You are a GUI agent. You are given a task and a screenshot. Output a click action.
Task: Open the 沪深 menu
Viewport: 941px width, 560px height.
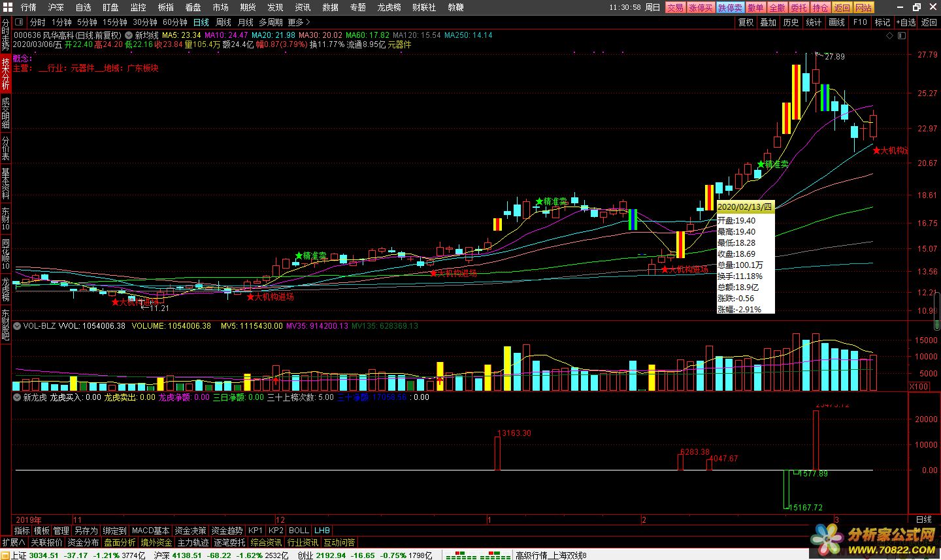click(56, 7)
